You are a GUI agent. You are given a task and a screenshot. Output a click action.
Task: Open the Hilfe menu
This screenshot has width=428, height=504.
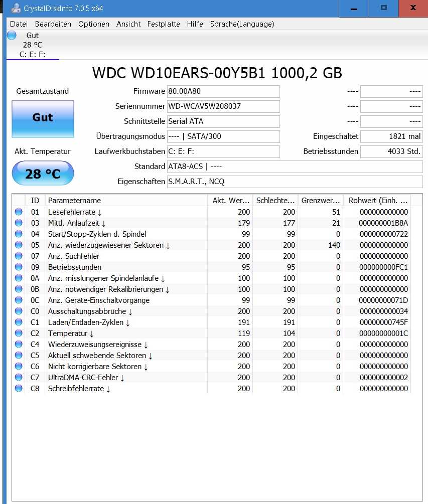click(x=195, y=24)
